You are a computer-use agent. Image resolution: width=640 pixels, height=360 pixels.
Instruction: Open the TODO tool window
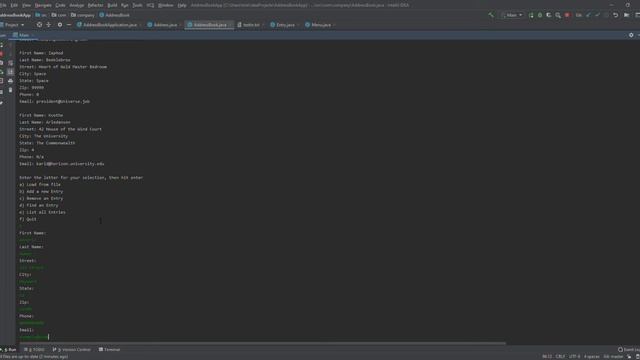tap(34, 350)
